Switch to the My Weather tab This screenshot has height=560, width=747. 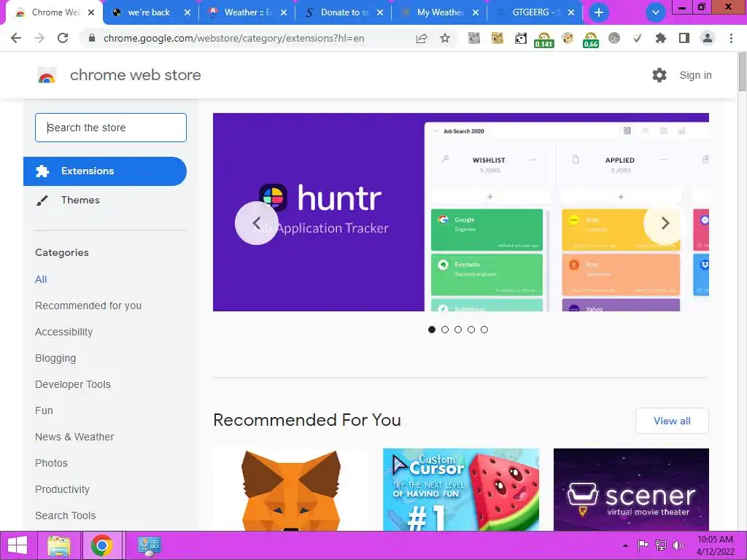pos(440,12)
